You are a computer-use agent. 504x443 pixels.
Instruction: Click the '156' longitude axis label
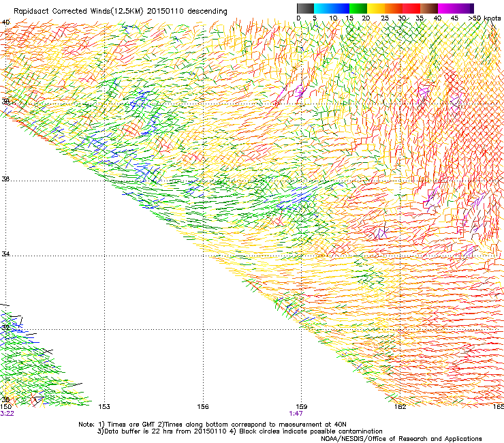tap(203, 407)
